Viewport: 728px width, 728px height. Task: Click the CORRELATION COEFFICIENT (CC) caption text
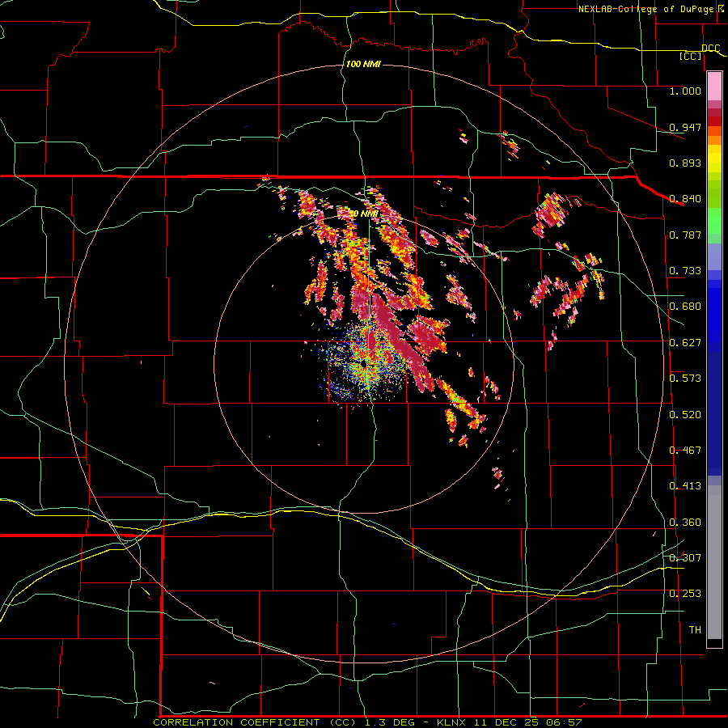pyautogui.click(x=255, y=722)
